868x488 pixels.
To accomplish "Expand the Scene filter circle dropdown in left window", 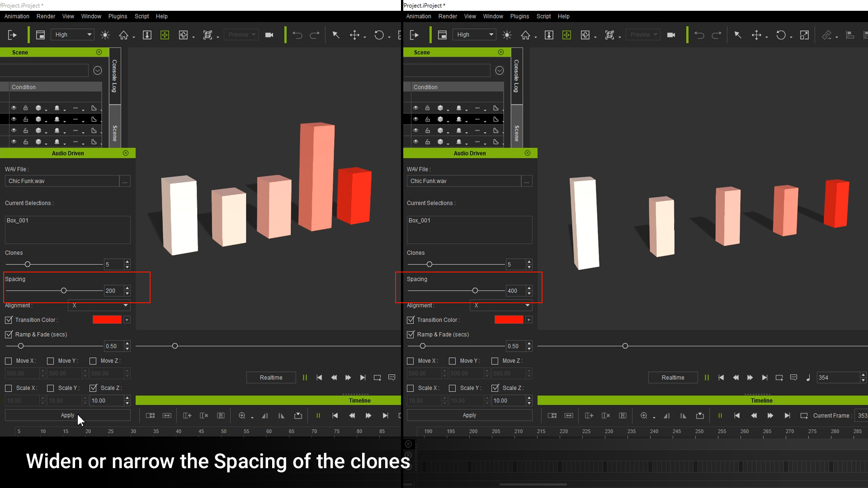I will (98, 70).
